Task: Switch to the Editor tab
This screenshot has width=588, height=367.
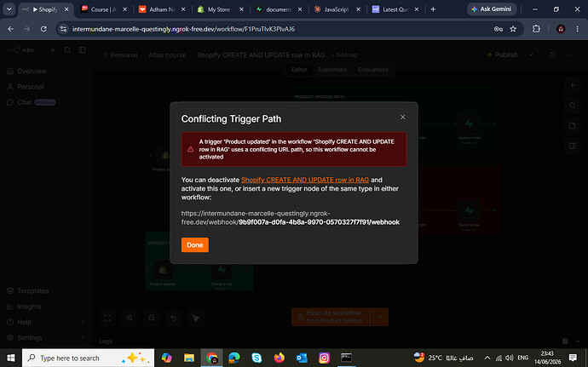Action: 299,70
